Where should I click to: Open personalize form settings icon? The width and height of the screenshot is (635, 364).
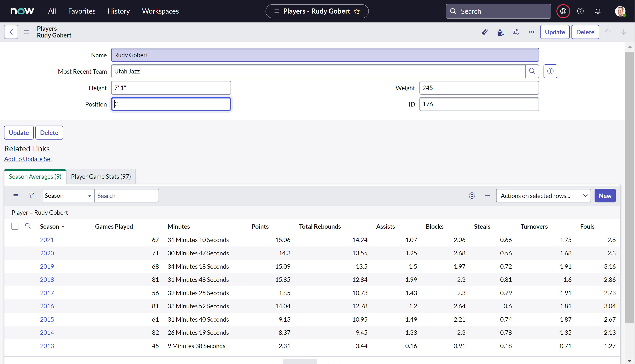point(516,32)
